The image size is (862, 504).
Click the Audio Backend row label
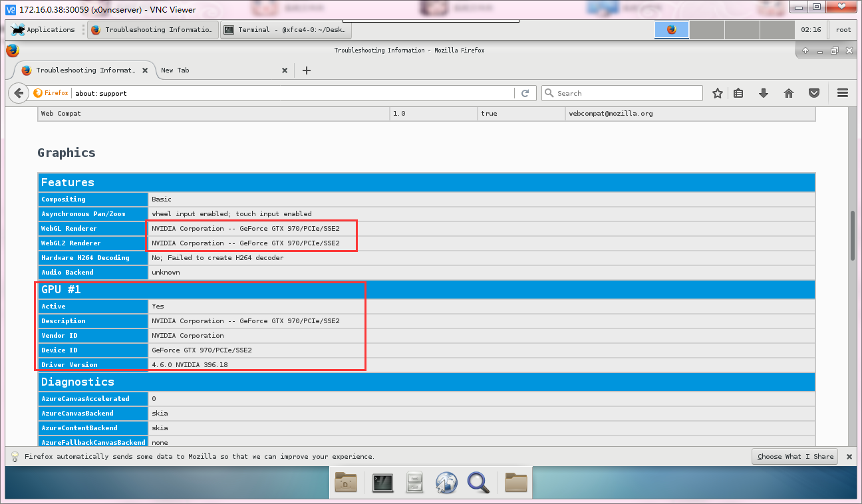pos(92,273)
